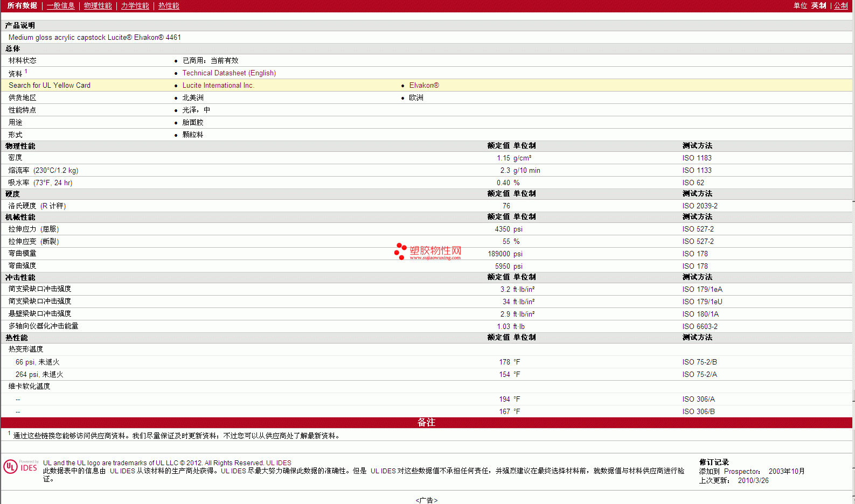Image resolution: width=855 pixels, height=504 pixels.
Task: Click melt flow rate value 2.3
Action: point(505,171)
